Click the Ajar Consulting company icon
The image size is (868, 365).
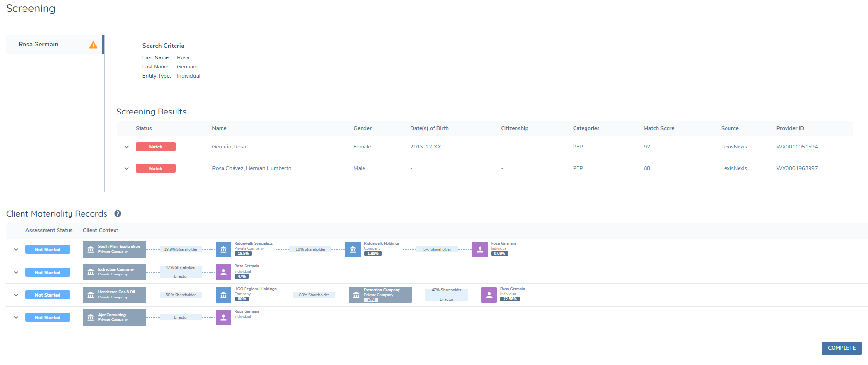[91, 318]
